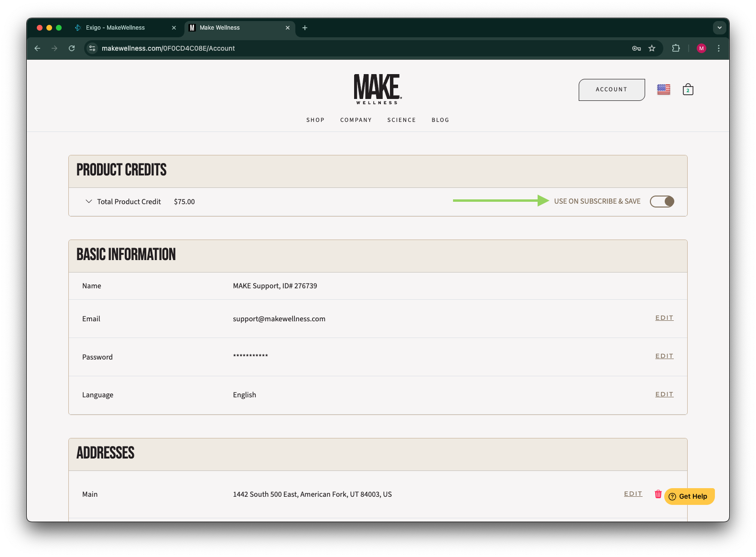Select the Make Wellness browser tab

[x=239, y=28]
